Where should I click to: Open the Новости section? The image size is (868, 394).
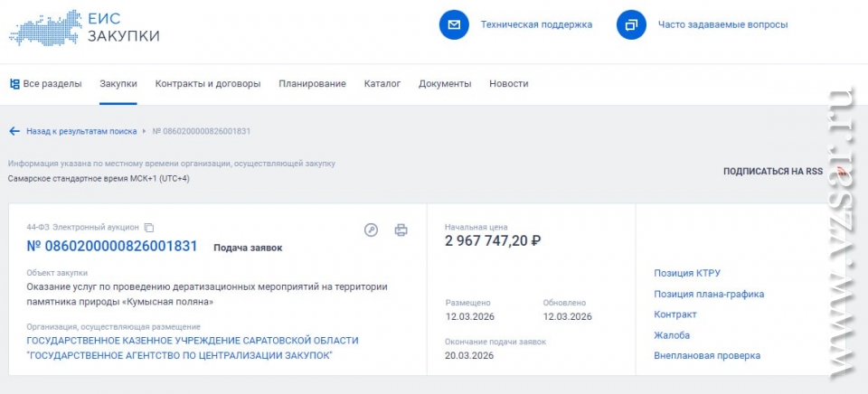click(509, 84)
